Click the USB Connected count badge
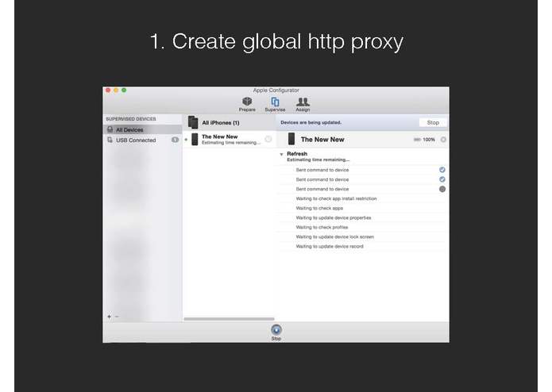The width and height of the screenshot is (552, 392). [x=175, y=140]
